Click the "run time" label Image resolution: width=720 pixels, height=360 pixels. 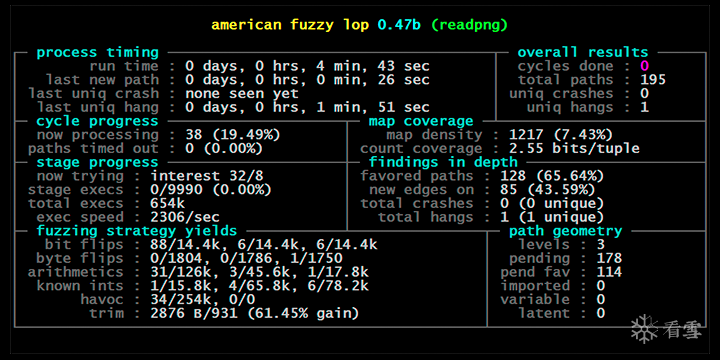[124, 67]
